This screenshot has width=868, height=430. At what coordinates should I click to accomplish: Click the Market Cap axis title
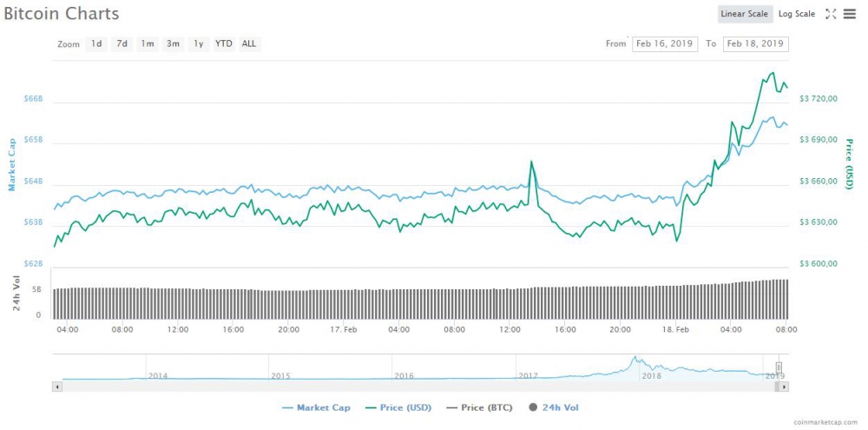11,164
